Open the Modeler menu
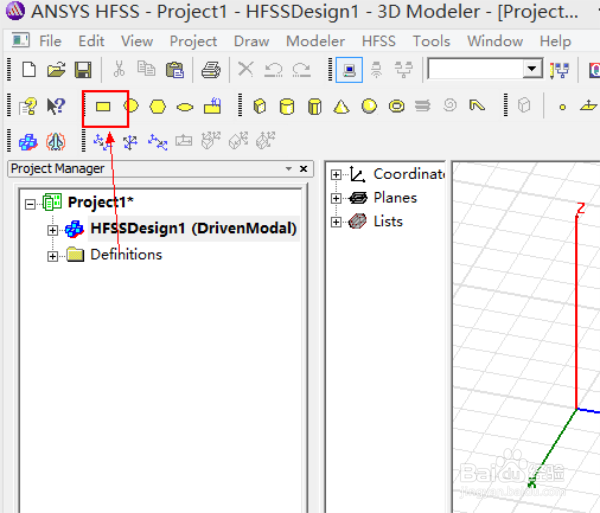This screenshot has height=513, width=600. pyautogui.click(x=315, y=41)
